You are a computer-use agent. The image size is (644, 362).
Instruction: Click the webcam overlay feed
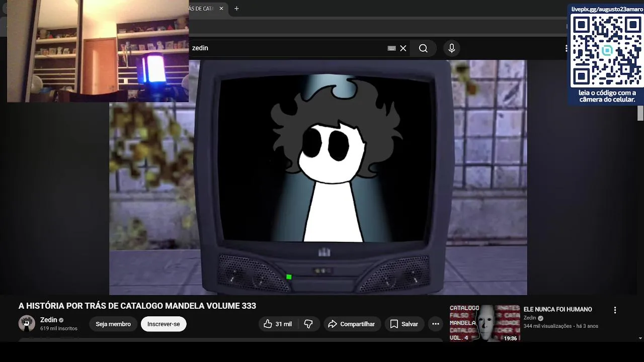point(98,51)
